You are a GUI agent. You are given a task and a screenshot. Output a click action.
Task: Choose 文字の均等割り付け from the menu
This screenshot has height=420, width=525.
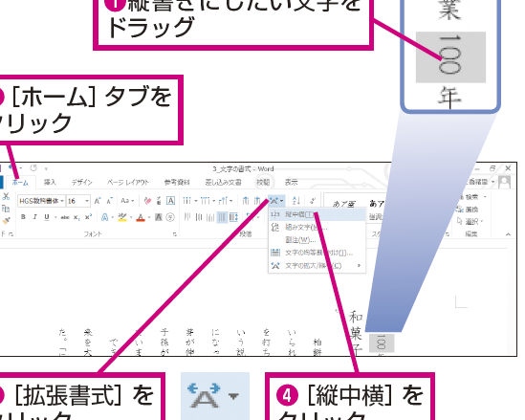point(317,253)
